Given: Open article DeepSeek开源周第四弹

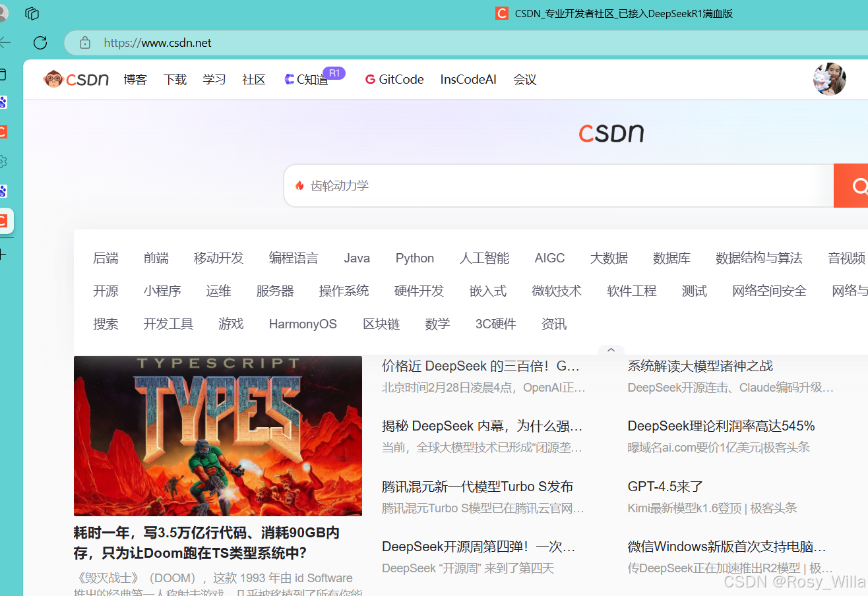Looking at the screenshot, I should (479, 547).
